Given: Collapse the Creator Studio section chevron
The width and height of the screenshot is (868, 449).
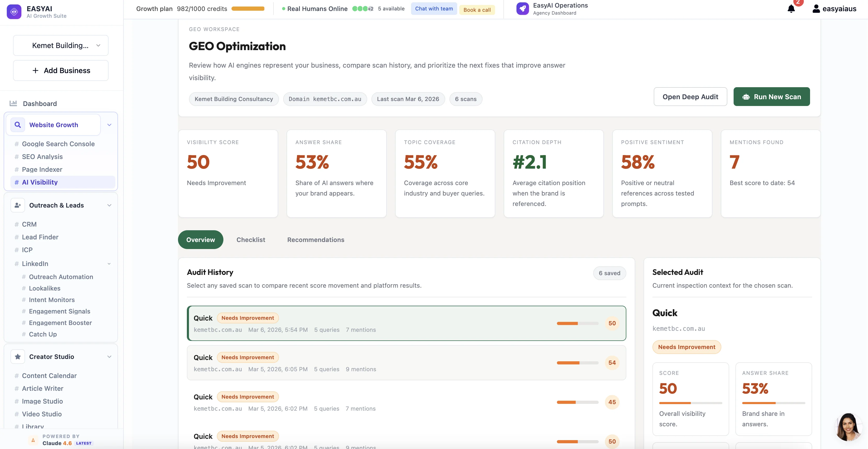Looking at the screenshot, I should click(x=109, y=357).
